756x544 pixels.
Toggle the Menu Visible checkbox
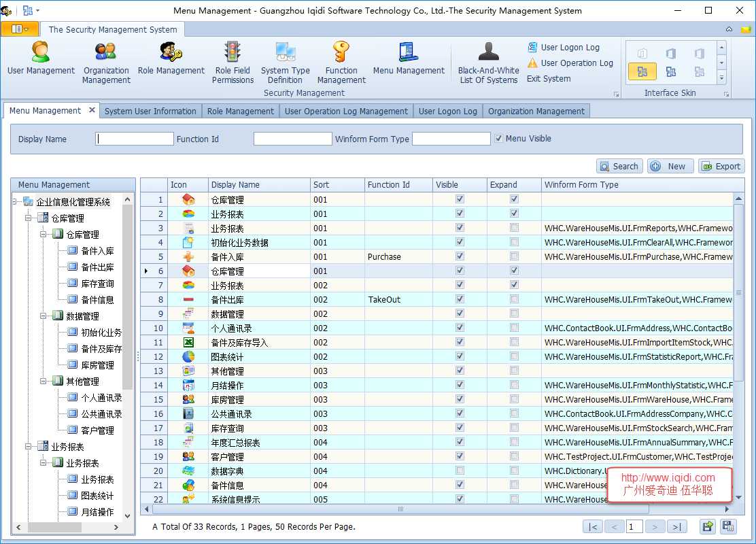click(499, 139)
